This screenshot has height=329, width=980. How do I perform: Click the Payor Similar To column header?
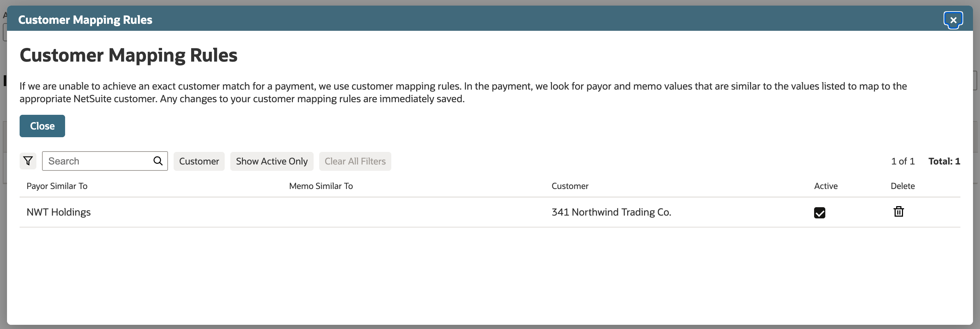click(x=57, y=186)
